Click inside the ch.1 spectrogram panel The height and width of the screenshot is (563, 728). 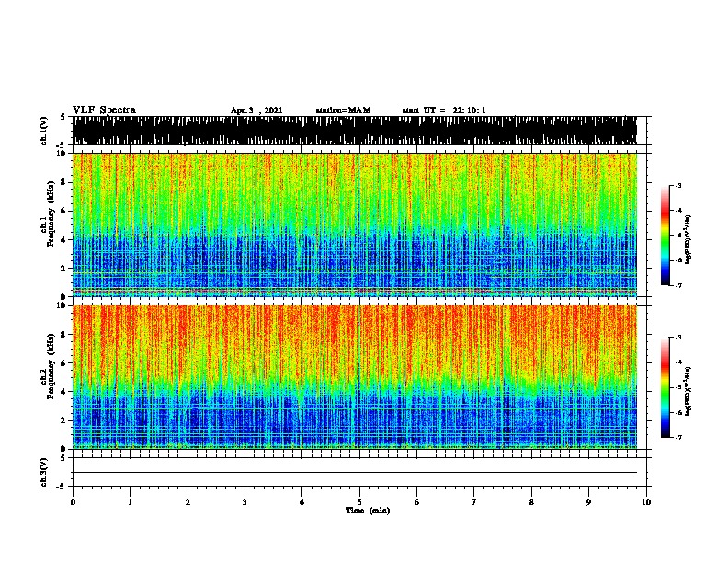point(355,224)
